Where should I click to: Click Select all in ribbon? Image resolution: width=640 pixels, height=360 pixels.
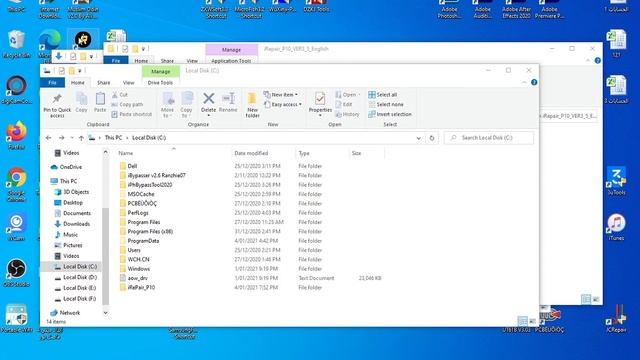click(x=382, y=95)
